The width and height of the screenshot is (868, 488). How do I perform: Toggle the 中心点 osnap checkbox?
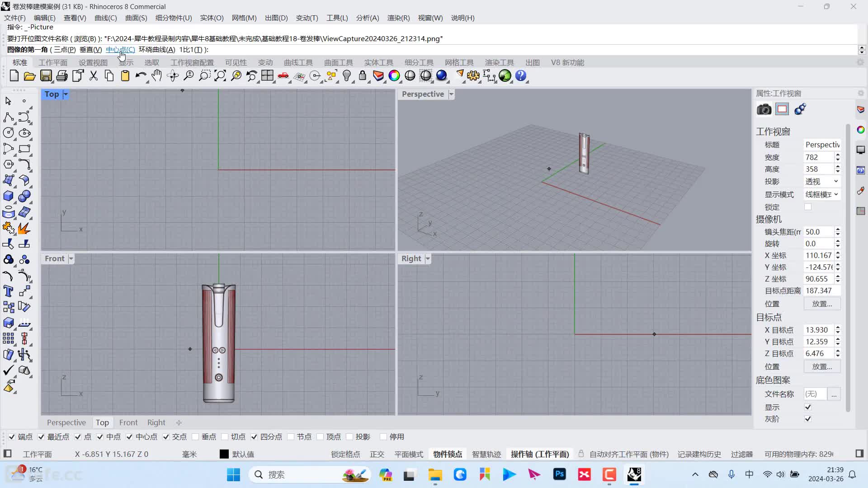(x=129, y=436)
